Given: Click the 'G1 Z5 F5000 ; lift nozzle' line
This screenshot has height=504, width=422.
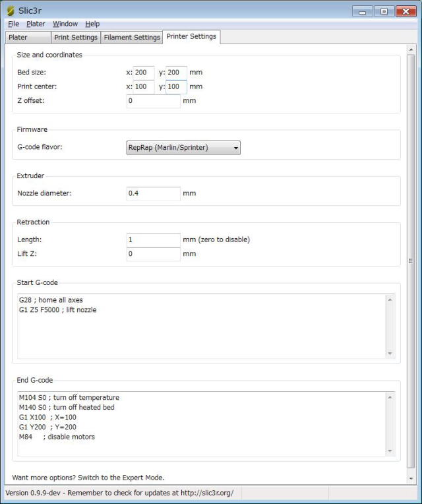Looking at the screenshot, I should 57,310.
